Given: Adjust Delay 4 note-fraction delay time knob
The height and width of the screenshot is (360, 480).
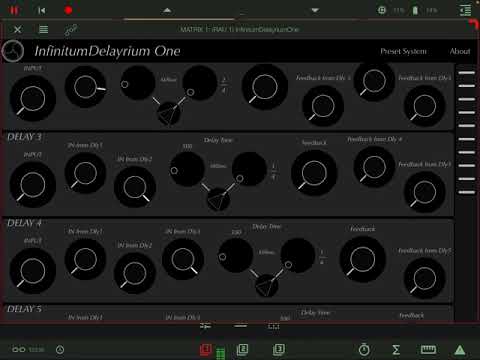Looking at the screenshot, I should (298, 255).
